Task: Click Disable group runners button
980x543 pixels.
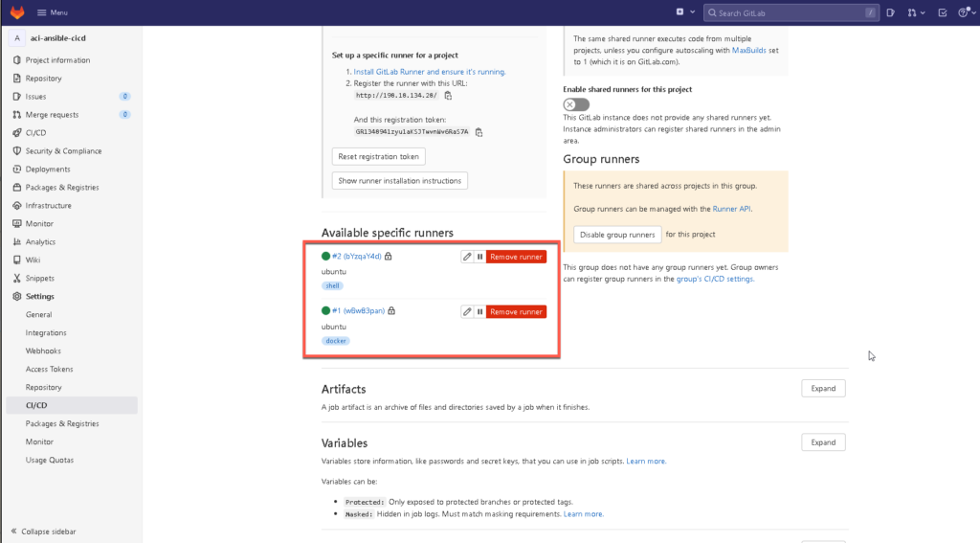Action: (x=617, y=235)
